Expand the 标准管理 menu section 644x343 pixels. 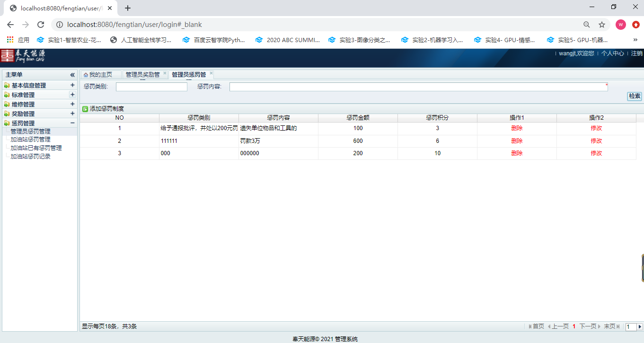72,95
